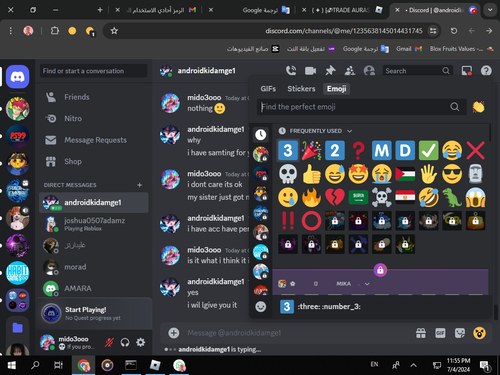Viewport: 500px width, 375px height.
Task: Open Windows taskbar search
Action: (x=35, y=365)
